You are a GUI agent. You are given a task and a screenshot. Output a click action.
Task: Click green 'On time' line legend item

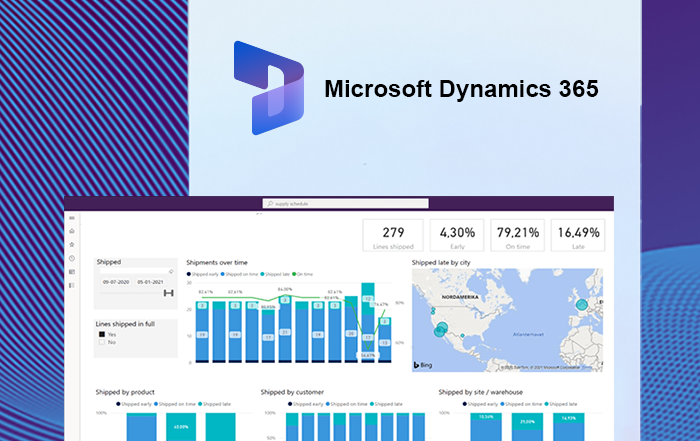coord(303,274)
